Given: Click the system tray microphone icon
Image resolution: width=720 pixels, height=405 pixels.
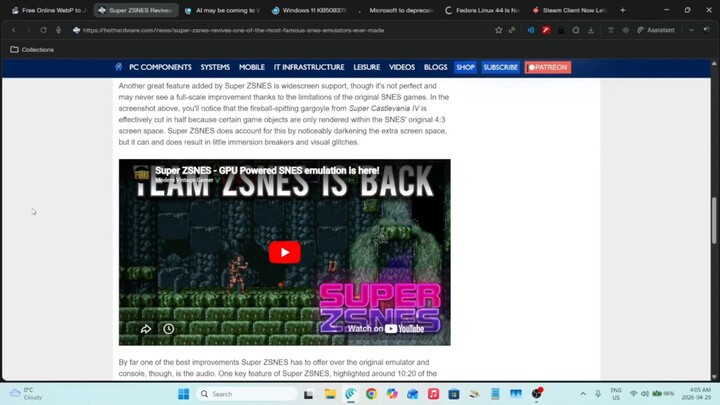Looking at the screenshot, I should tap(598, 394).
